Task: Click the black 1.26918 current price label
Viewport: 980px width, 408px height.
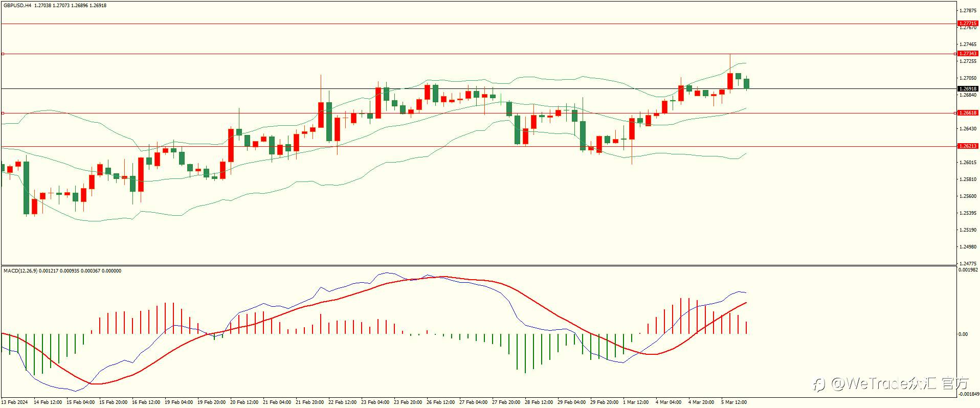Action: [x=968, y=89]
